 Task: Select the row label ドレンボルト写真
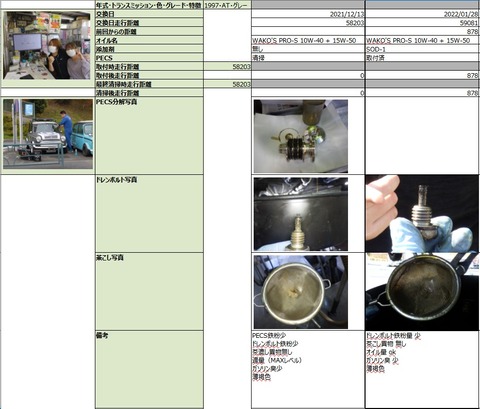149,214
